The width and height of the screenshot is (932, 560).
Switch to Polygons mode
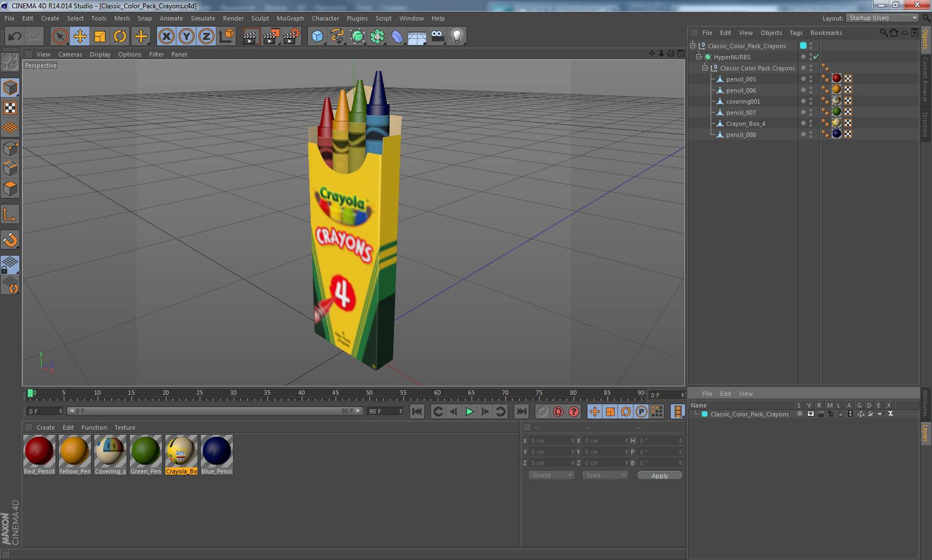10,189
